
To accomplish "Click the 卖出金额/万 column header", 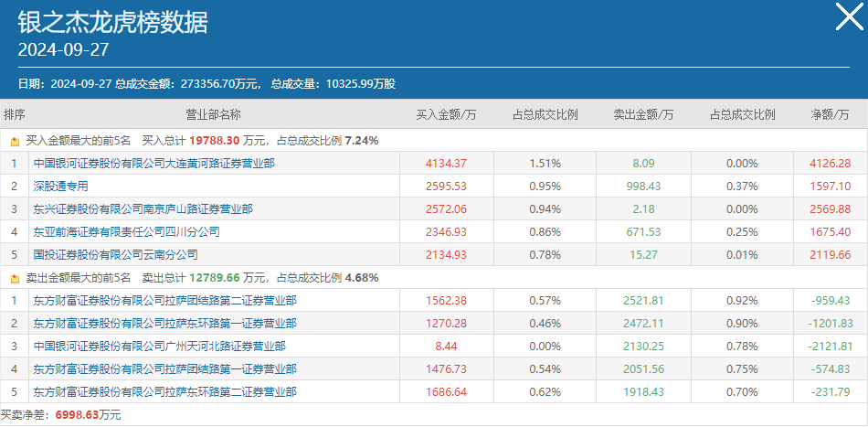I will pos(644,114).
